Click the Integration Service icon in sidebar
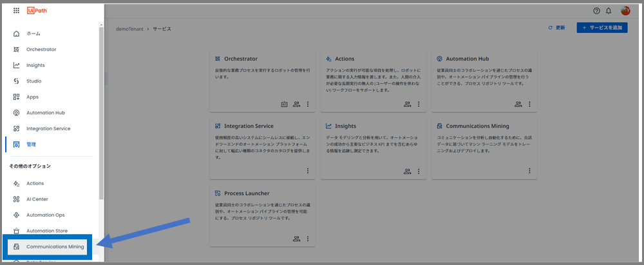The height and width of the screenshot is (265, 644). coord(17,128)
